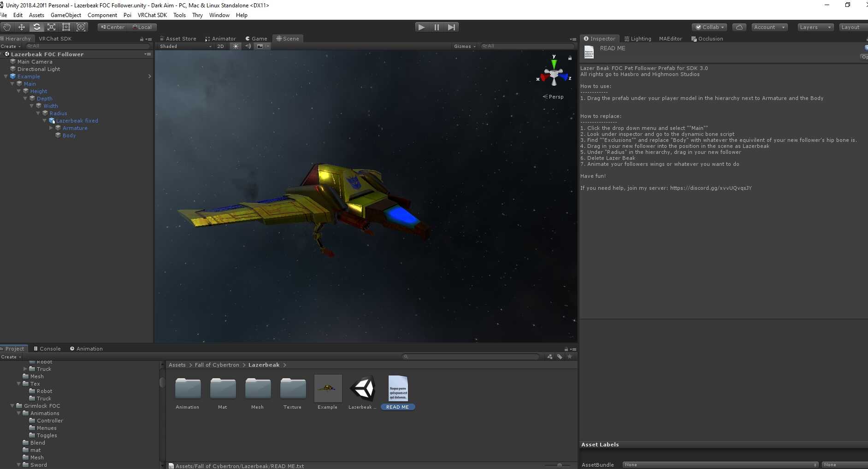Image resolution: width=868 pixels, height=469 pixels.
Task: Select the Example prefab thumbnail
Action: [328, 389]
